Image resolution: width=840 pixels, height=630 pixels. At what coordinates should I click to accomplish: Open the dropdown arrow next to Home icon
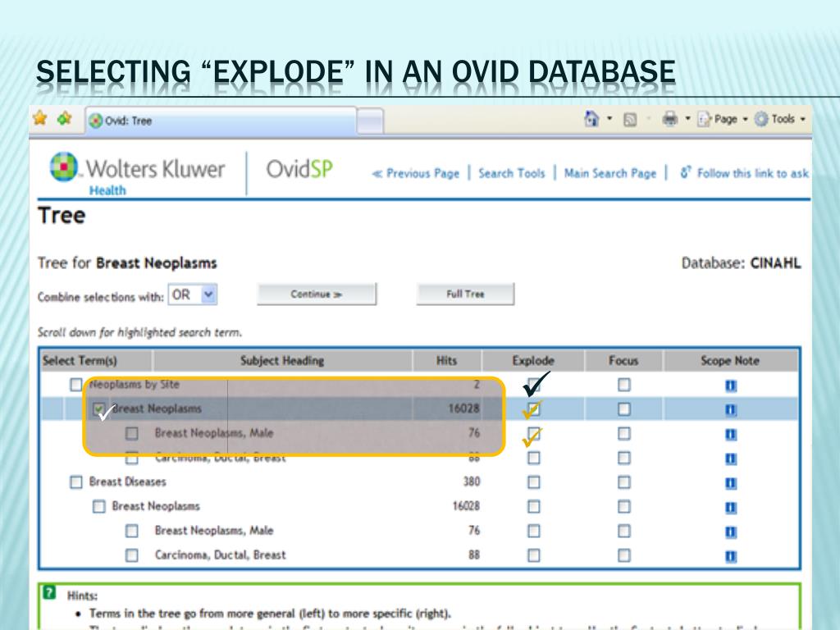(x=609, y=118)
